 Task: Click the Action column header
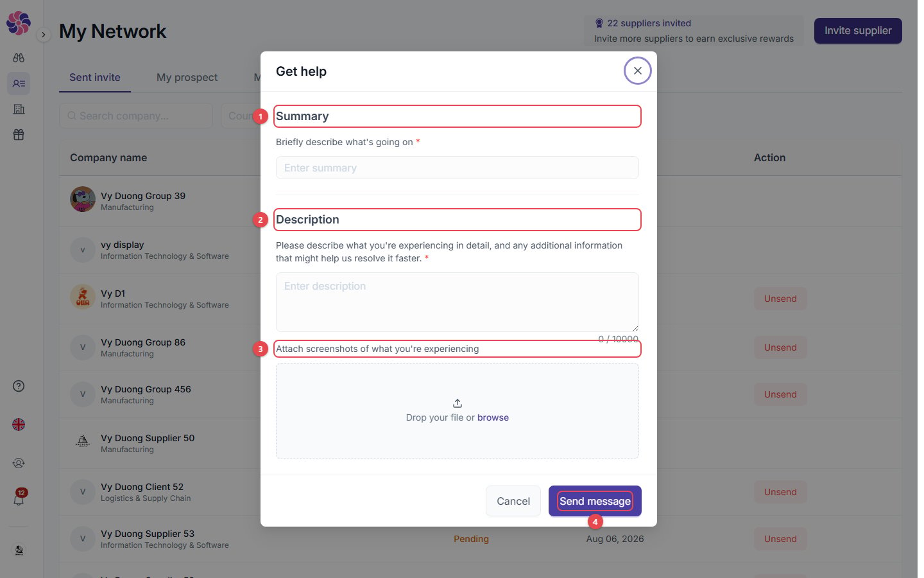coord(769,157)
